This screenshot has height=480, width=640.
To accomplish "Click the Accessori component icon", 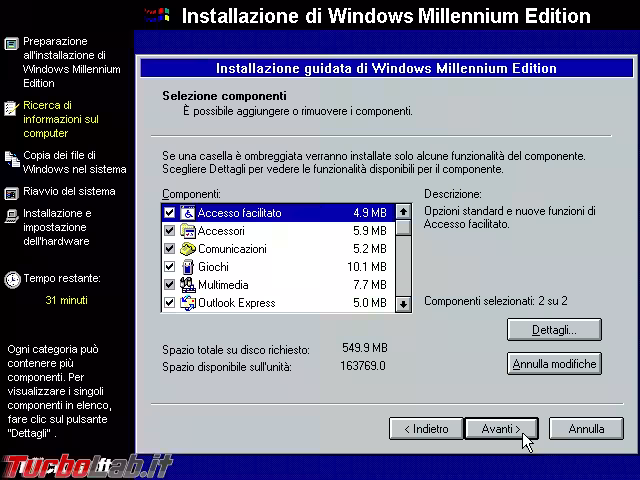I will (187, 231).
